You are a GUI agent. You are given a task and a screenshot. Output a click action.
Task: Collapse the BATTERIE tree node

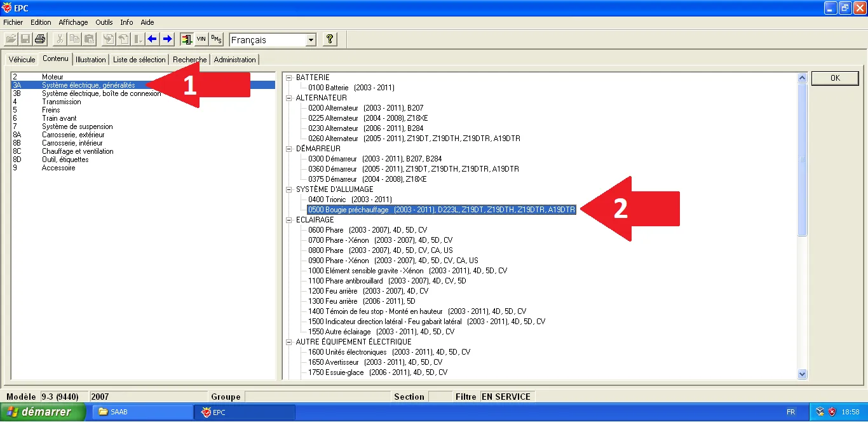click(289, 78)
